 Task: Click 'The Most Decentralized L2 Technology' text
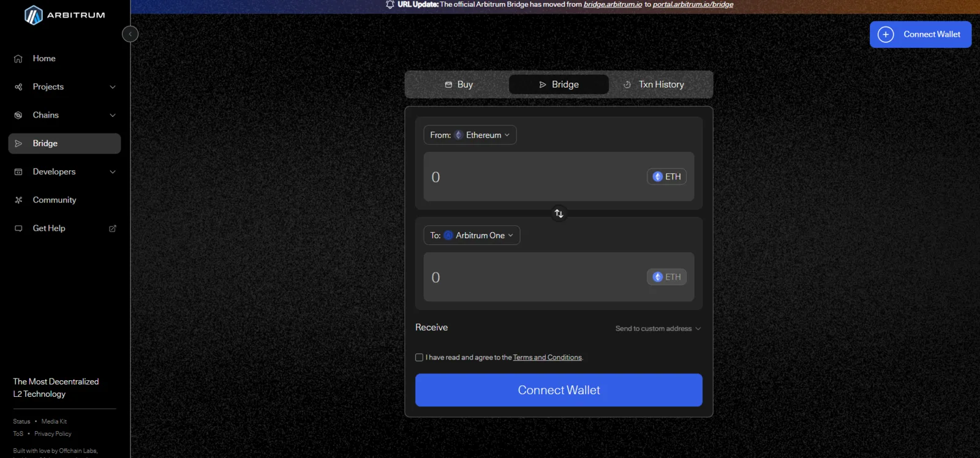tap(56, 388)
